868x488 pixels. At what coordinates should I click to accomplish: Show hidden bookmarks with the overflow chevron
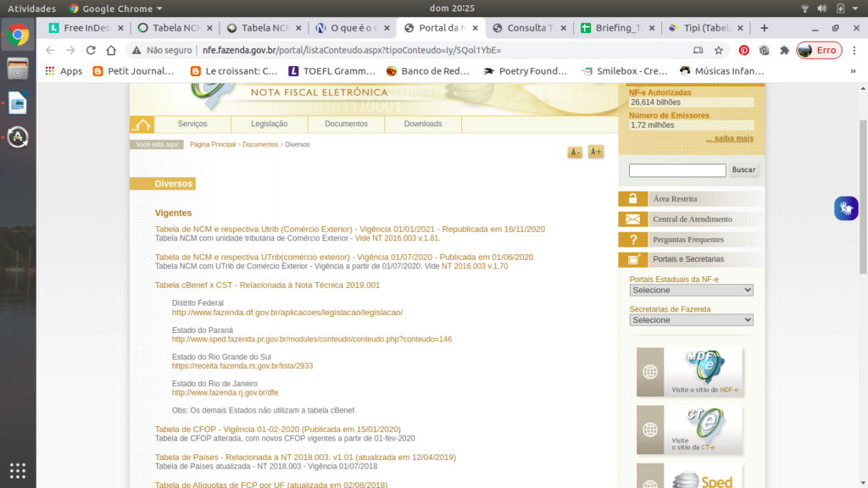tap(853, 71)
